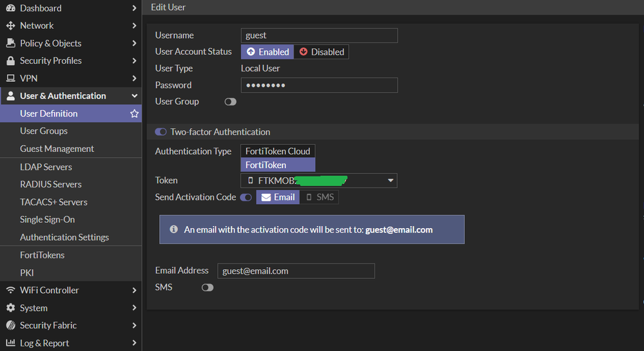Image resolution: width=644 pixels, height=351 pixels.
Task: Go to the FortiTokens page
Action: pyautogui.click(x=42, y=255)
